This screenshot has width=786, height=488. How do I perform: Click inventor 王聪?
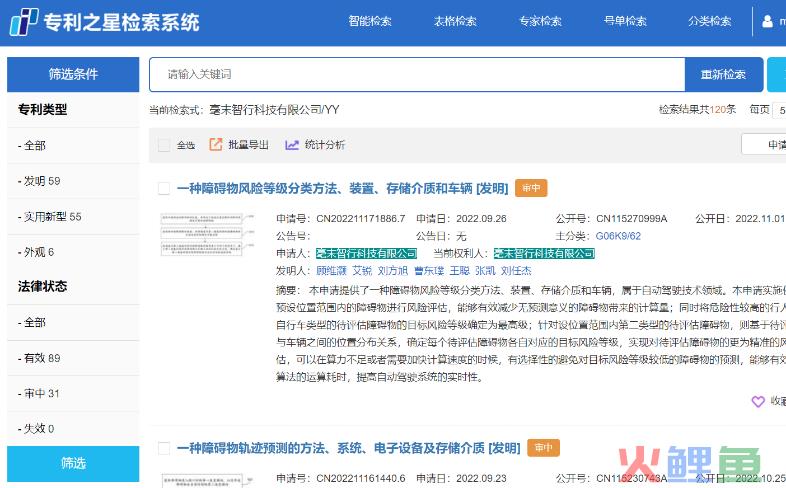pos(460,271)
